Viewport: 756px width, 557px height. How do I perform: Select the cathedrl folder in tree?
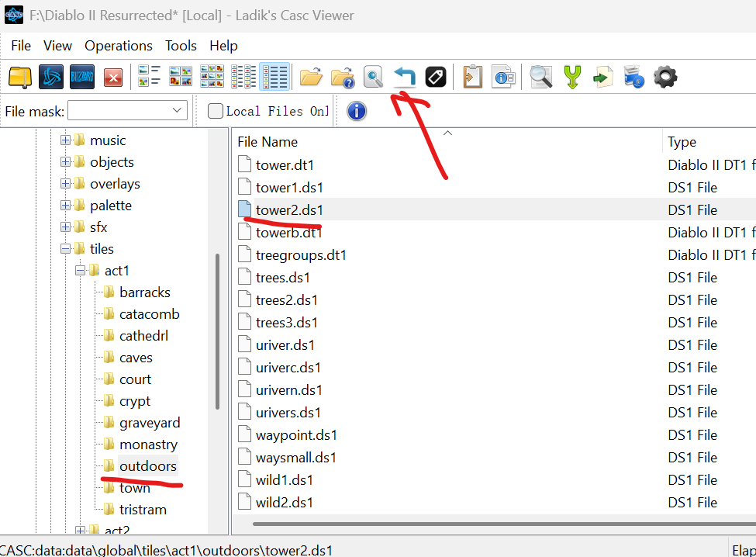click(x=143, y=336)
